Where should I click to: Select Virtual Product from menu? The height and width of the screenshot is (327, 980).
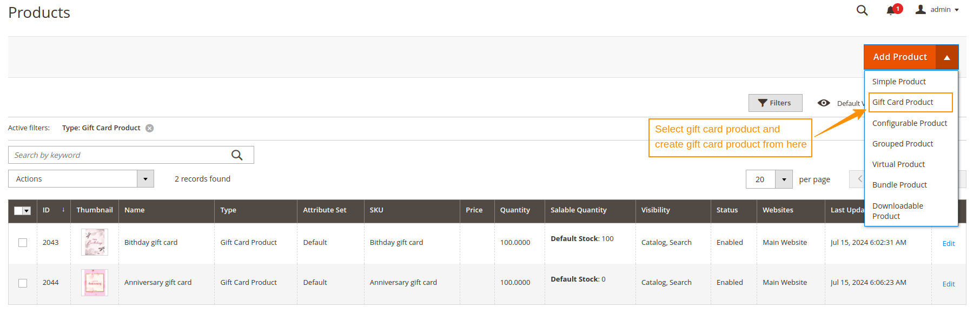(898, 164)
